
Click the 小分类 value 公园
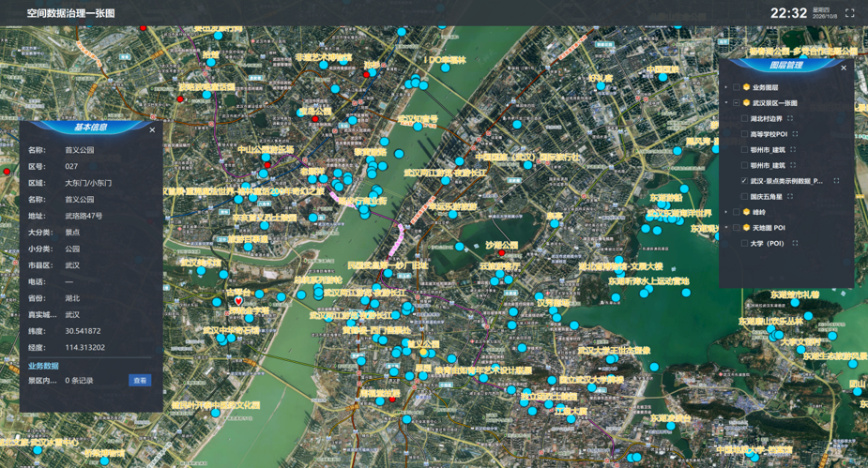pos(72,249)
